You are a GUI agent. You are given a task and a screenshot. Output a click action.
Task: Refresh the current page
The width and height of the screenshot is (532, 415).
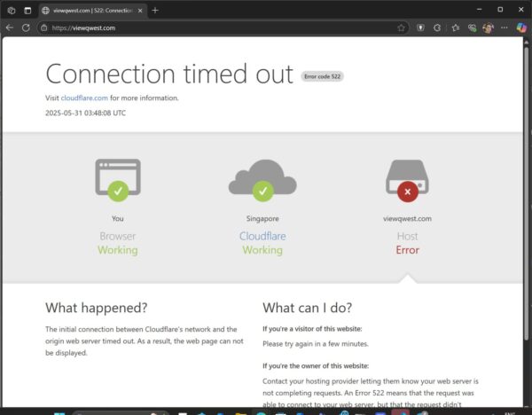[x=26, y=27]
